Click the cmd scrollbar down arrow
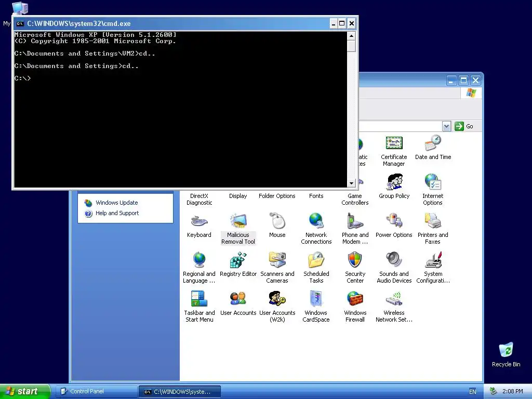Screen dimensions: 532x399 (352, 183)
